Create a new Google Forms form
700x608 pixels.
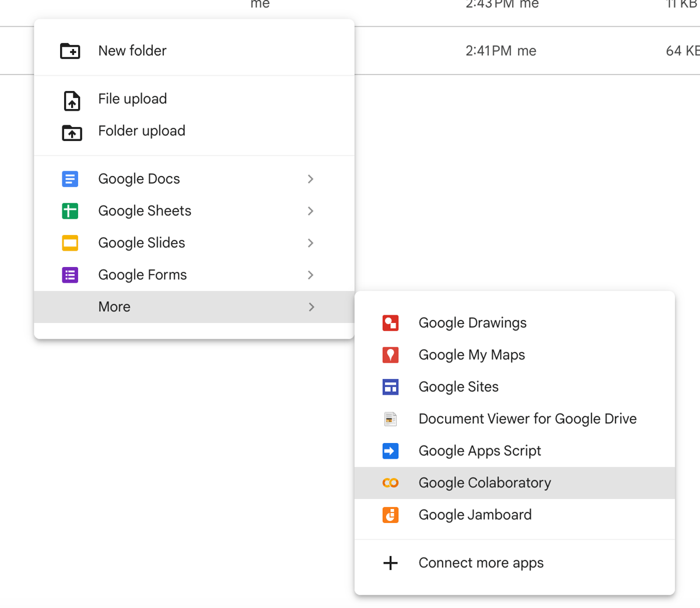click(194, 275)
